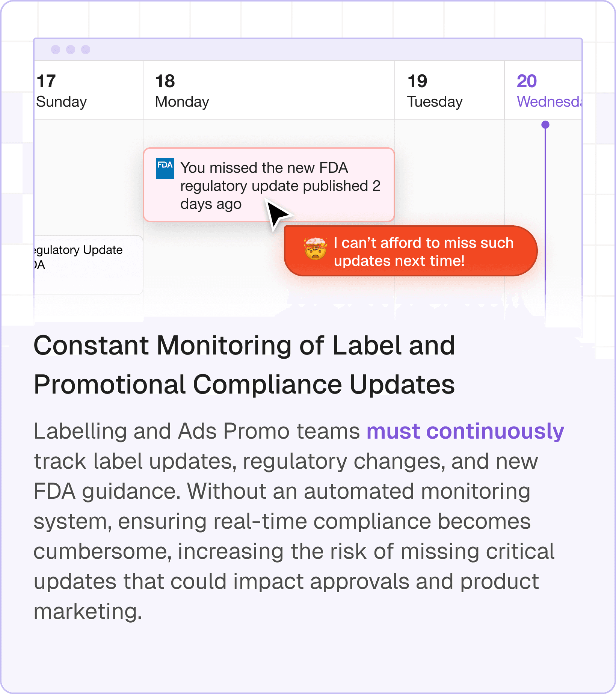The image size is (616, 694).
Task: Click the second window control dot
Action: [x=71, y=50]
